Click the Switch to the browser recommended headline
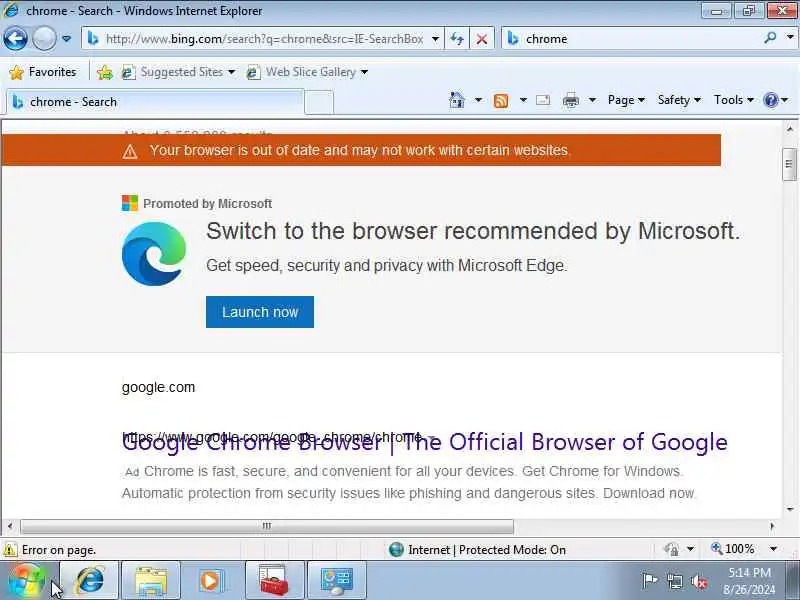The image size is (800, 600). 472,231
